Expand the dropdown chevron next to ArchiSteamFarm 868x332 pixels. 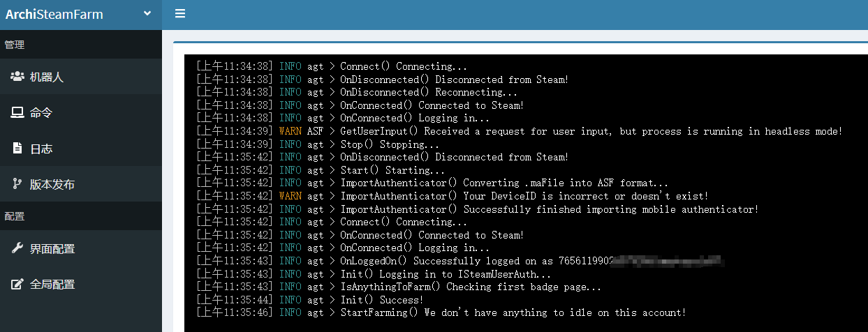(147, 13)
